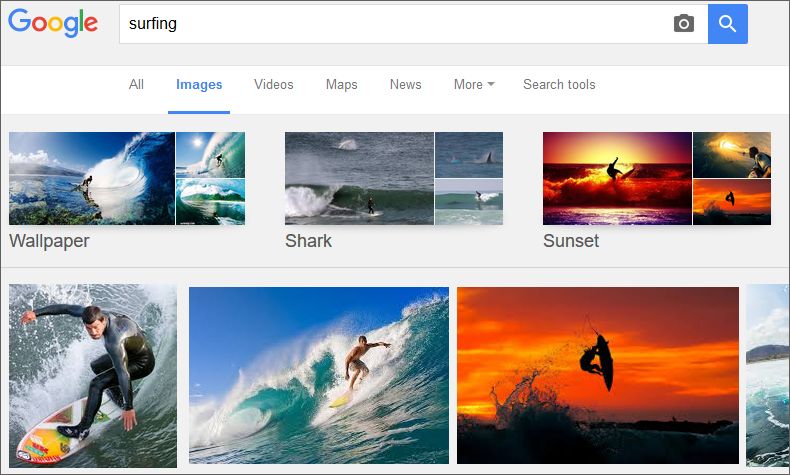Open the large Wallpaper barrel wave thumbnail
Image resolution: width=790 pixels, height=475 pixels.
tap(92, 178)
